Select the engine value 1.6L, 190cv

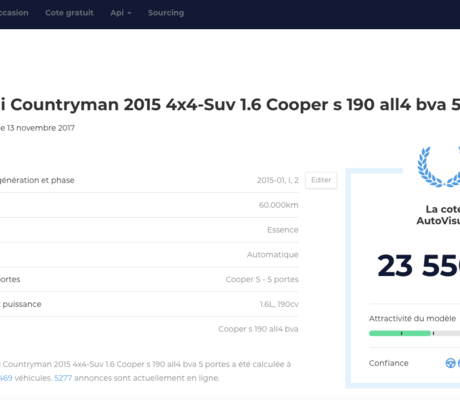(x=279, y=304)
